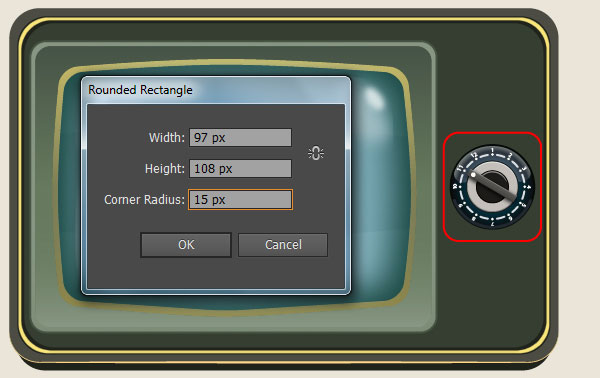Select the dark center of the channel knob

[x=491, y=188]
